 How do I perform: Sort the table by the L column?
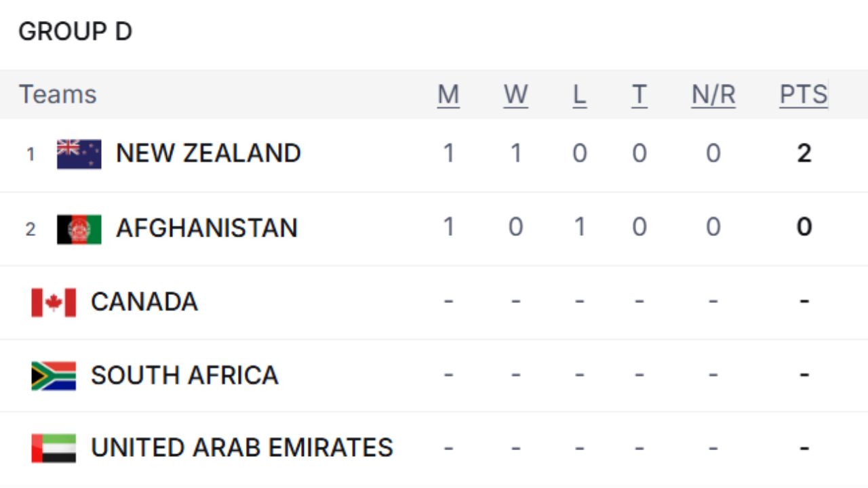click(x=579, y=94)
